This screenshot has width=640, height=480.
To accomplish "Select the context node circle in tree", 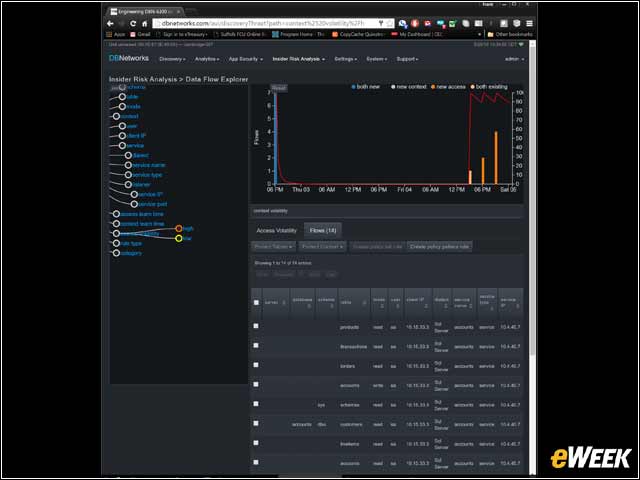I will [116, 116].
